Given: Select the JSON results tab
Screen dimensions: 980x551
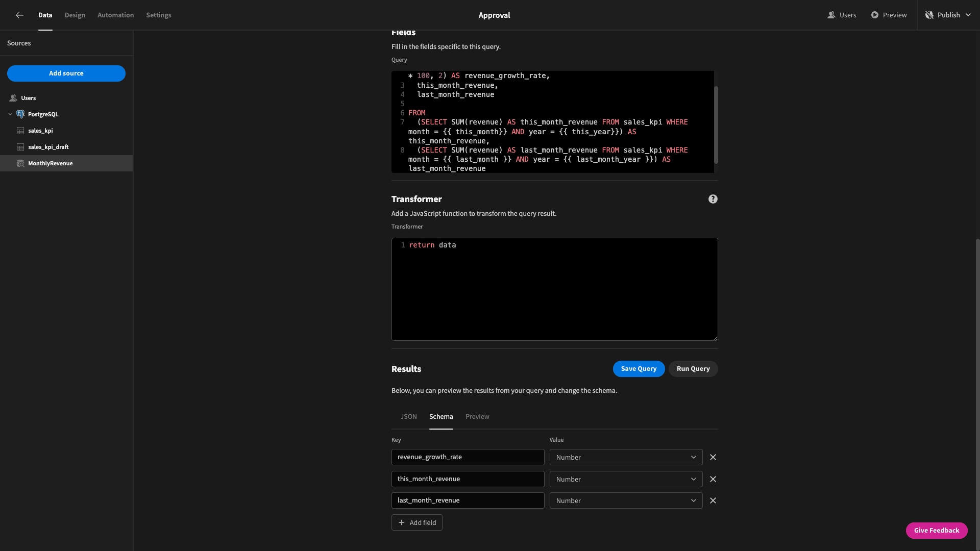Looking at the screenshot, I should [408, 417].
